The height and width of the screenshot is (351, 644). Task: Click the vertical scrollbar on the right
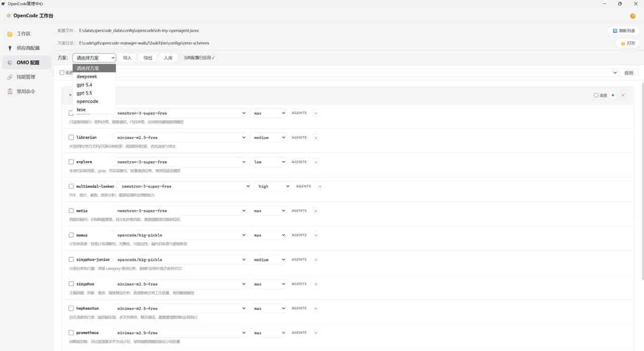642,181
